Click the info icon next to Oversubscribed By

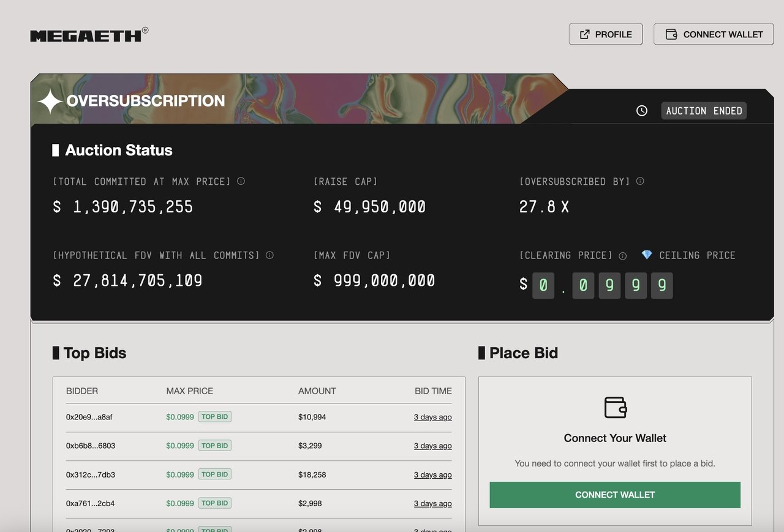pos(640,181)
